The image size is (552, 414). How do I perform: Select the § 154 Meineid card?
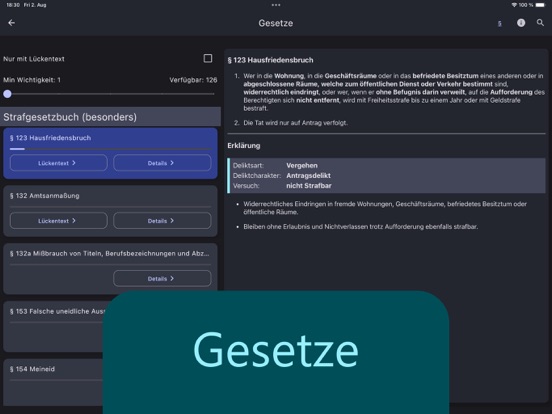pyautogui.click(x=53, y=382)
